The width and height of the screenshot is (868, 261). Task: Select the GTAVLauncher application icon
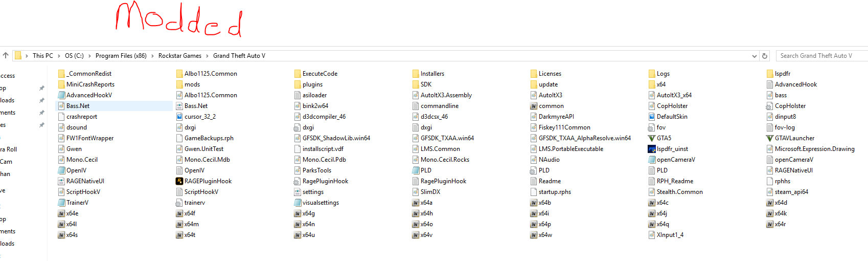click(770, 138)
